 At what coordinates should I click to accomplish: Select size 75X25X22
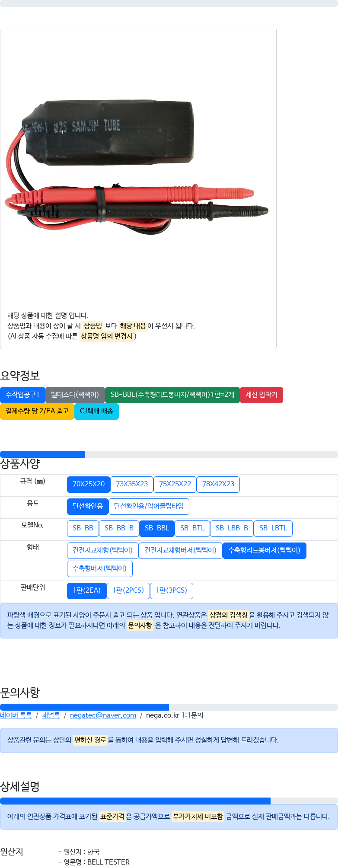[175, 484]
